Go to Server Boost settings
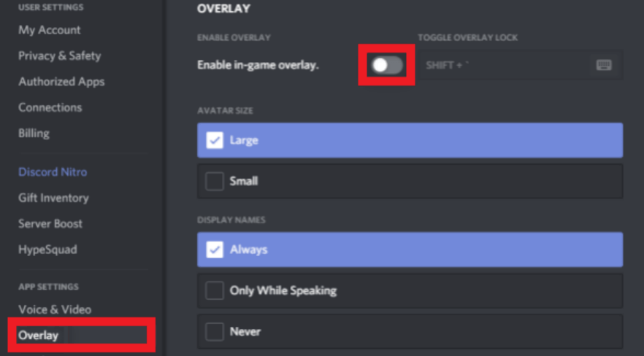Viewport: 644px width, 356px height. click(x=50, y=223)
